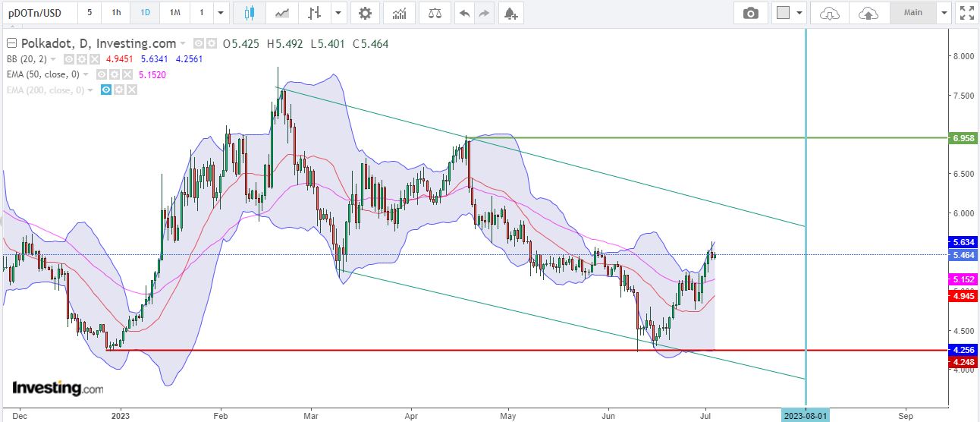This screenshot has height=422, width=980.
Task: Undo last chart action
Action: click(464, 13)
